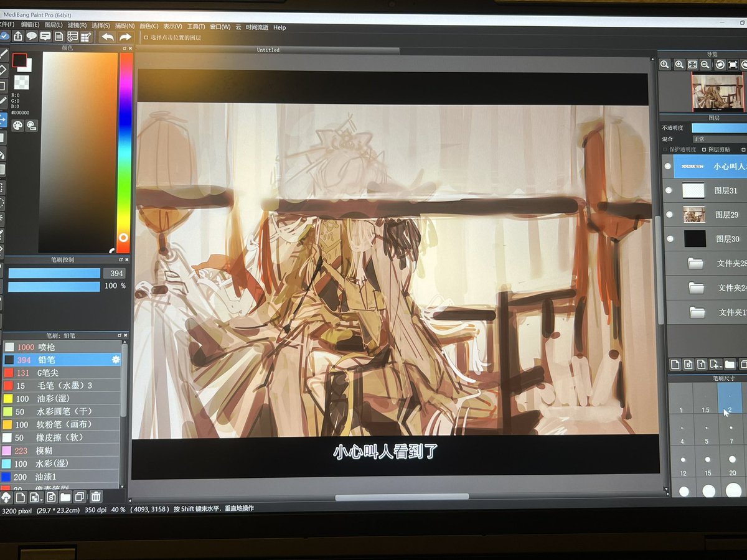Toggle visibility of 图层30
The image size is (747, 560).
tap(670, 238)
